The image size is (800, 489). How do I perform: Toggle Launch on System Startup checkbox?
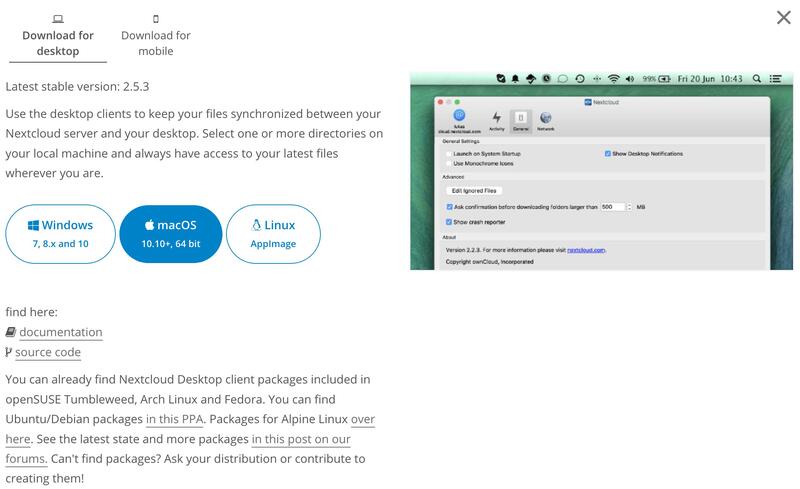coord(449,154)
